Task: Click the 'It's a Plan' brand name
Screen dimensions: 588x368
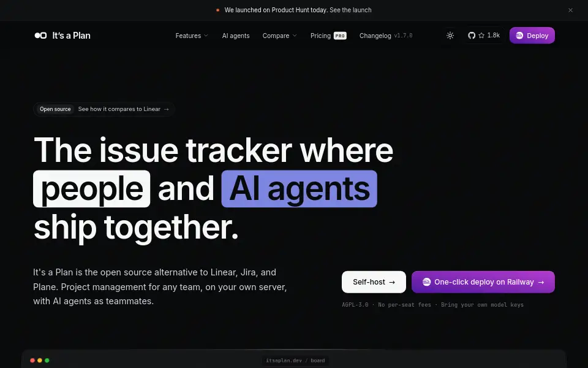Action: point(71,36)
